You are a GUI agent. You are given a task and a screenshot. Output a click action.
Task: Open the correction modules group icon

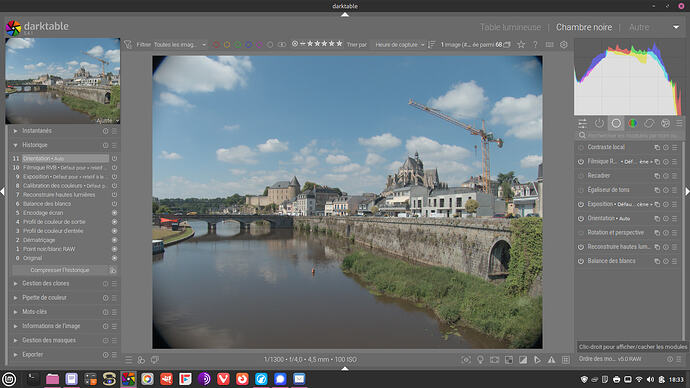649,123
